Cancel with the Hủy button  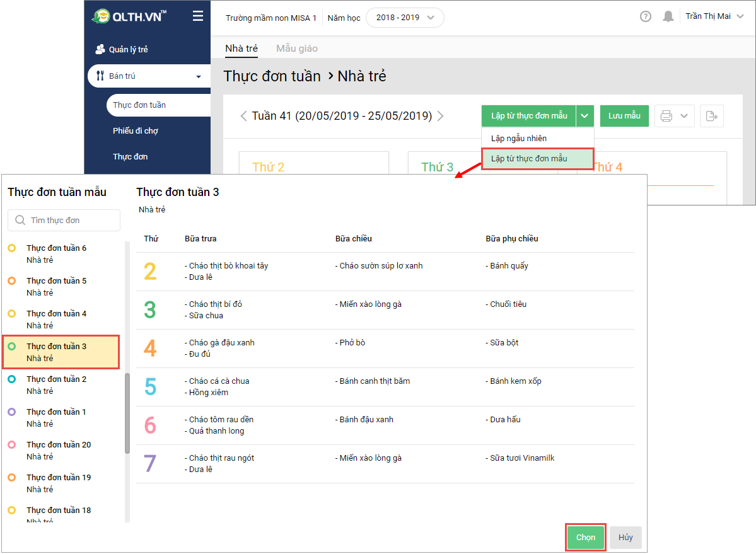[x=626, y=538]
